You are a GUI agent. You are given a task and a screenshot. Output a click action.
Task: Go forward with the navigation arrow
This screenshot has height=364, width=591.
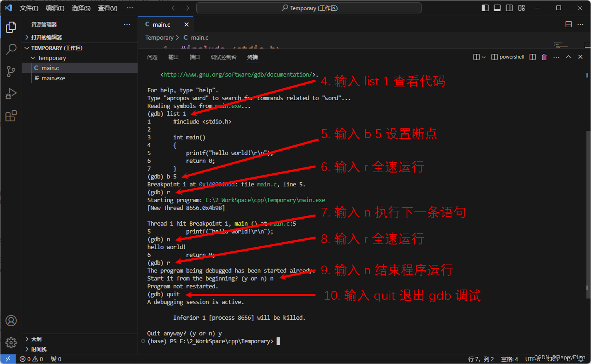click(186, 8)
